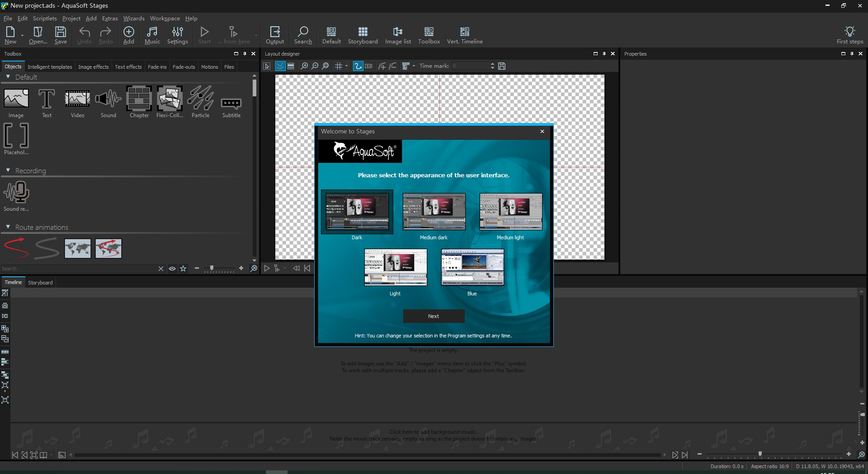The width and height of the screenshot is (868, 474).
Task: Save the project via Save icon
Action: [x=61, y=35]
